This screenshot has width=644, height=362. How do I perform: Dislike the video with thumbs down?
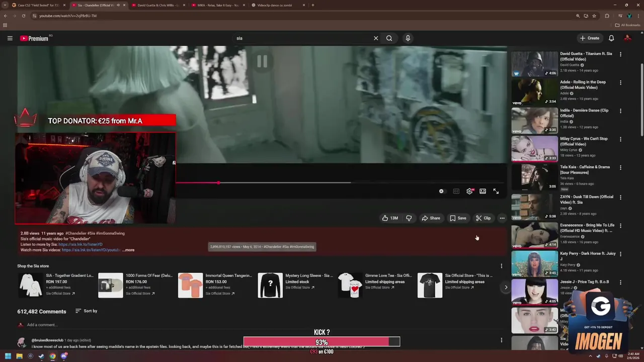coord(409,218)
